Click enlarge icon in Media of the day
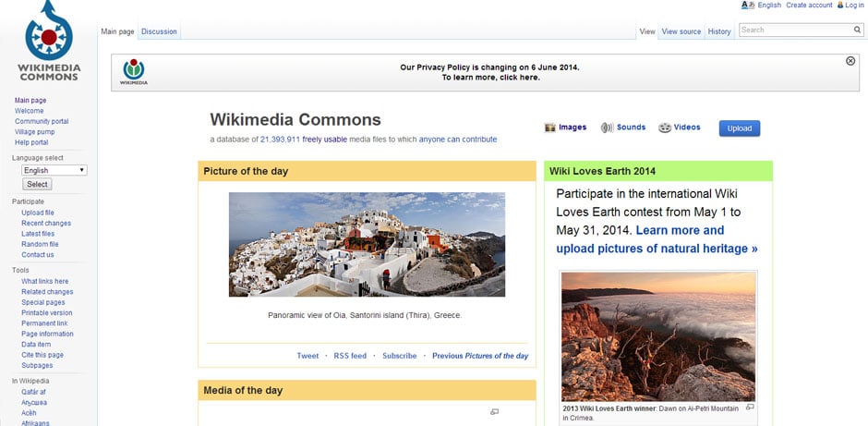The width and height of the screenshot is (868, 426). 494,411
